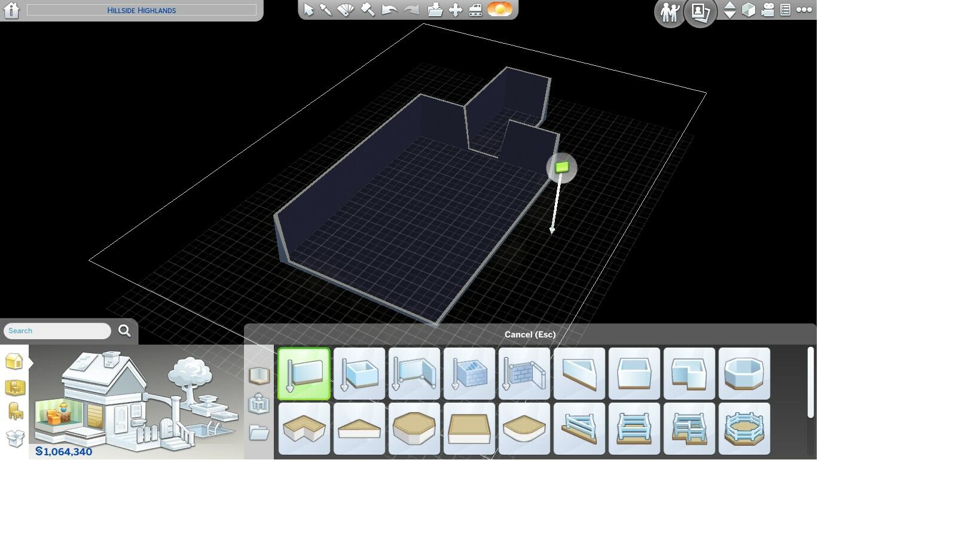
Task: Open Save to My Library
Action: 435,10
